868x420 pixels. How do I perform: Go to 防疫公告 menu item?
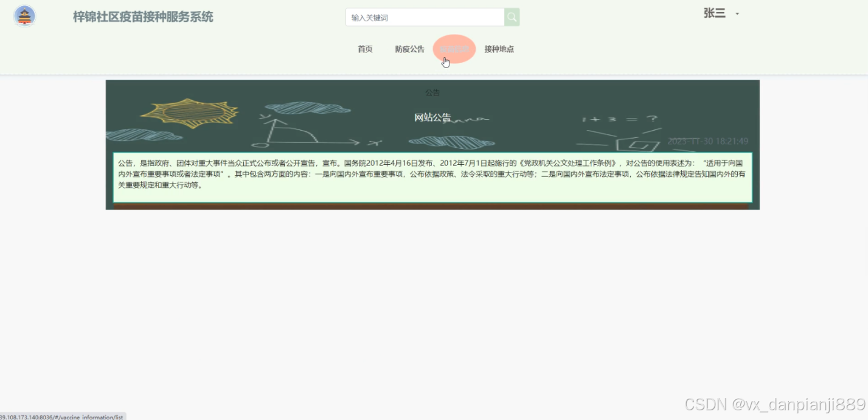click(x=409, y=49)
